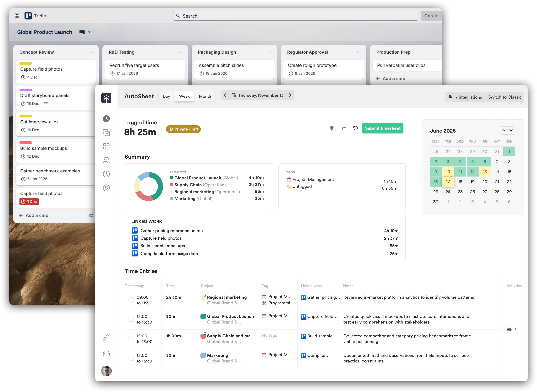
Task: Open the people team sidebar icon
Action: point(106,160)
